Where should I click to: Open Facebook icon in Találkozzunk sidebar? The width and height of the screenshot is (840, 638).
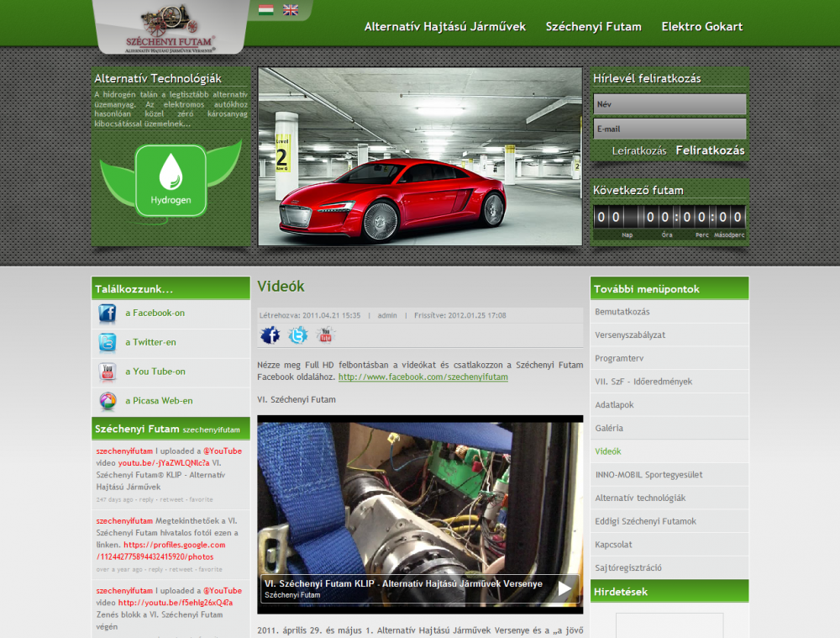(108, 314)
